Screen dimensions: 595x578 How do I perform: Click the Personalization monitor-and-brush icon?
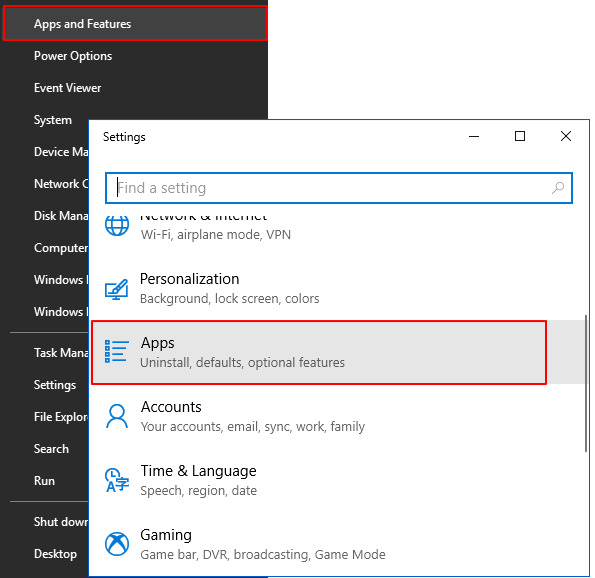coord(116,290)
